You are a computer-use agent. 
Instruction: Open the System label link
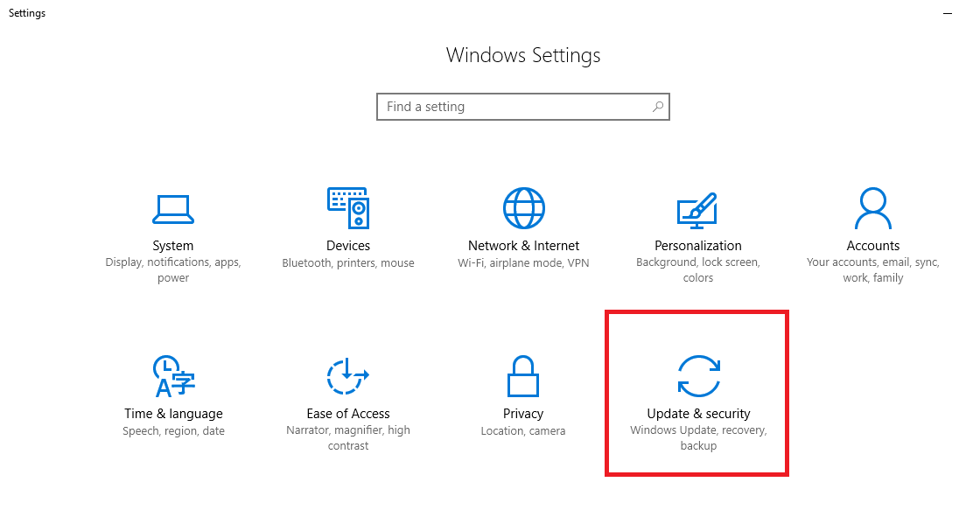173,246
